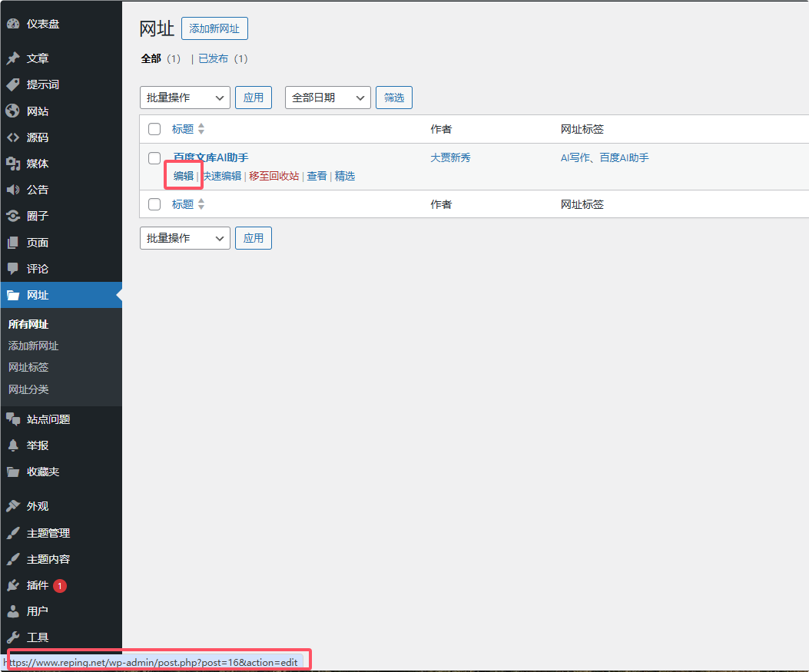Click the 快速编辑 row action link

click(222, 176)
